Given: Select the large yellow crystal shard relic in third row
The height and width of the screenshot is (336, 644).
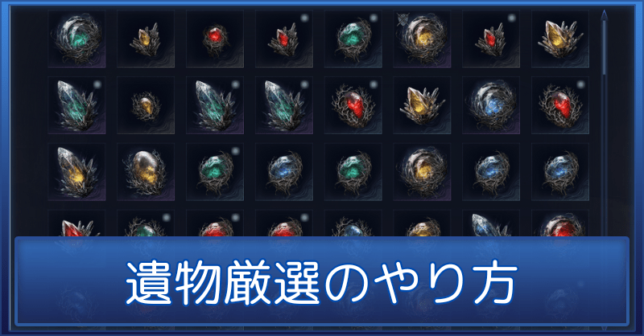Looking at the screenshot, I should (x=76, y=172).
